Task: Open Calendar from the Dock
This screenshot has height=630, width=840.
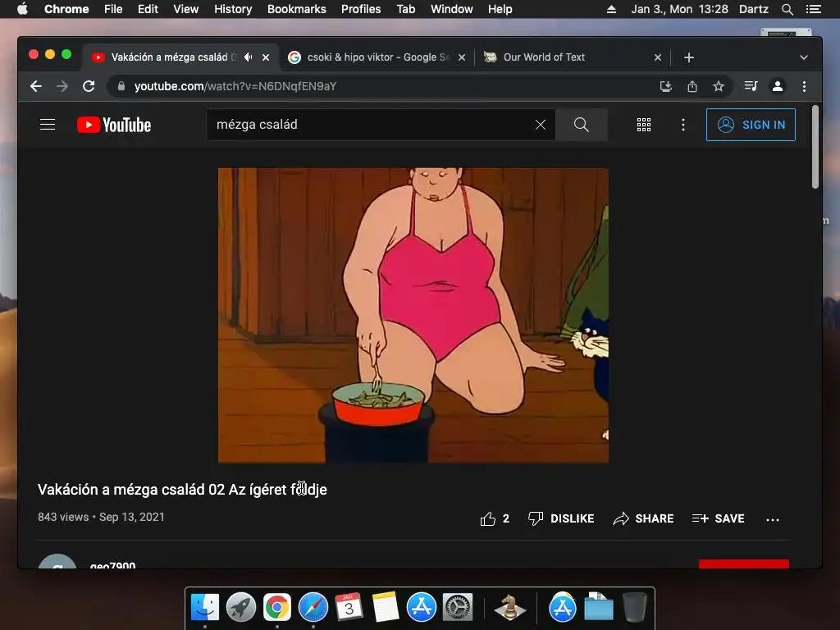Action: [x=349, y=608]
